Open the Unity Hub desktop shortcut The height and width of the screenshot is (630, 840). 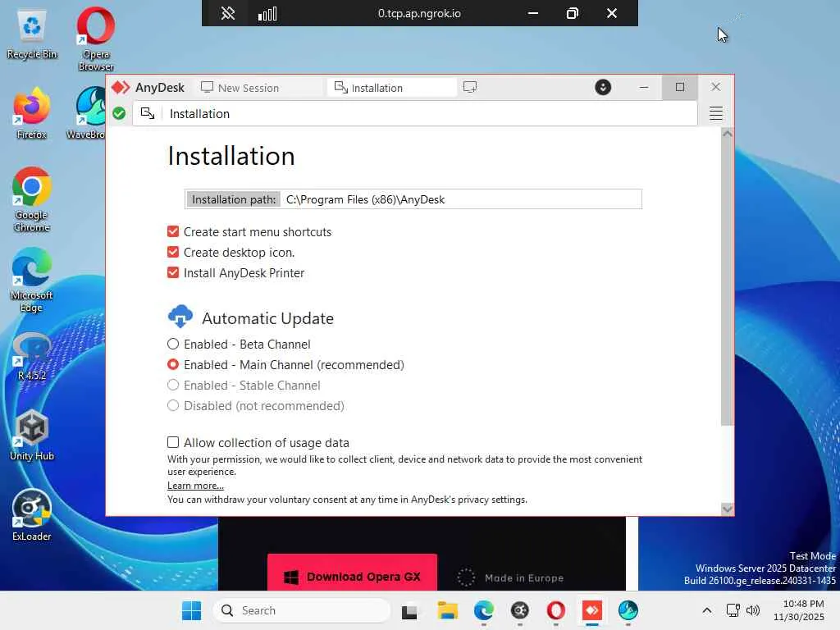[x=32, y=436]
